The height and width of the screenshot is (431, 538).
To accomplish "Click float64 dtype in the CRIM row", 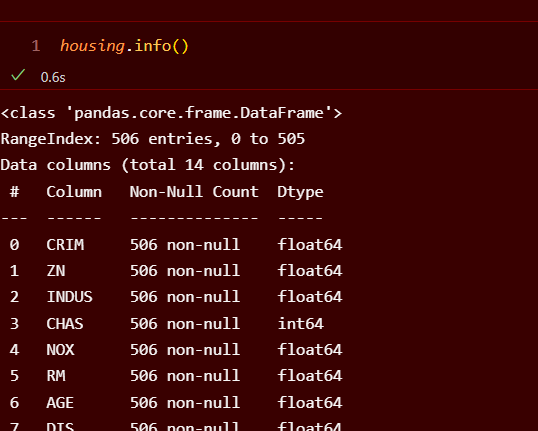I will coord(310,245).
